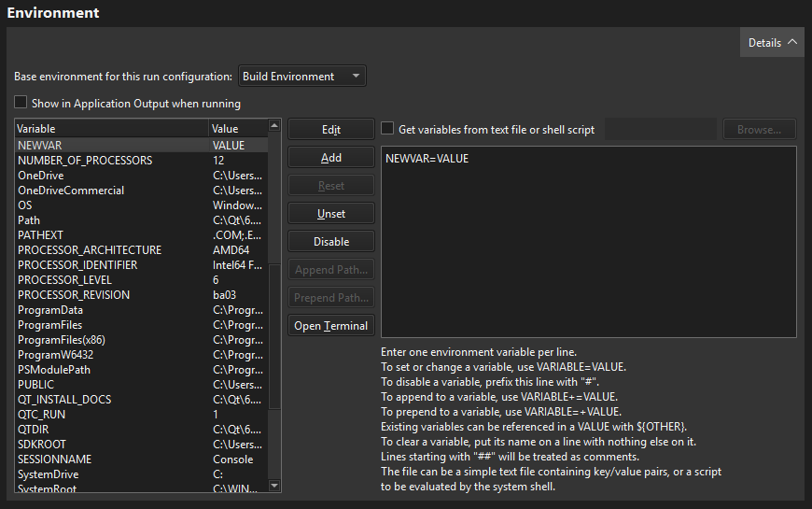Screen dimensions: 812x509
Task: Select the PSModulePath variable row
Action: point(141,370)
